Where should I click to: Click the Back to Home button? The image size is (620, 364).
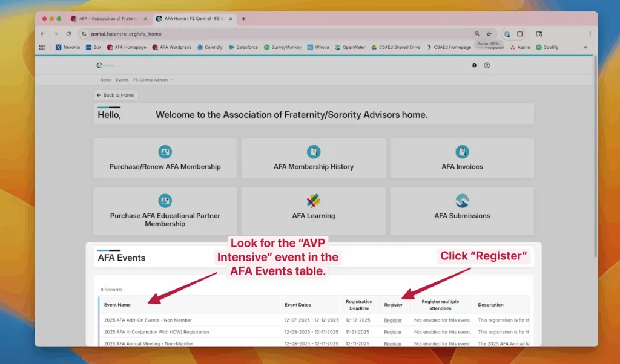(116, 95)
